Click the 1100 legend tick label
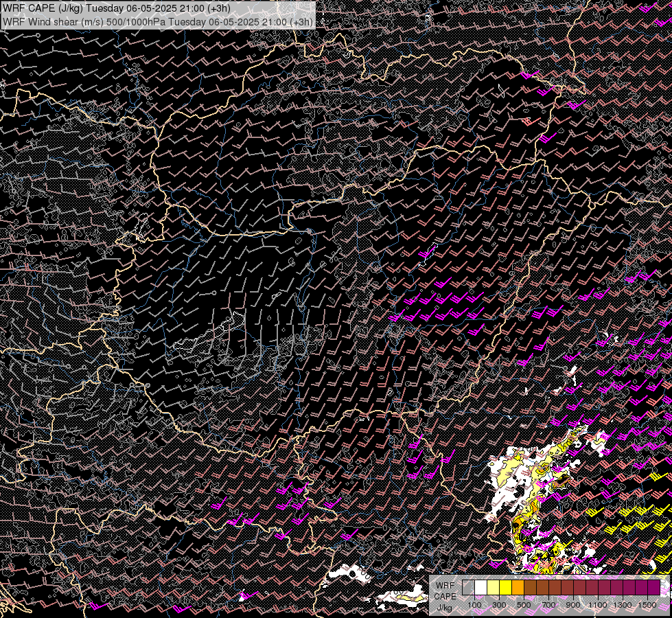The width and height of the screenshot is (672, 618). pos(598,605)
